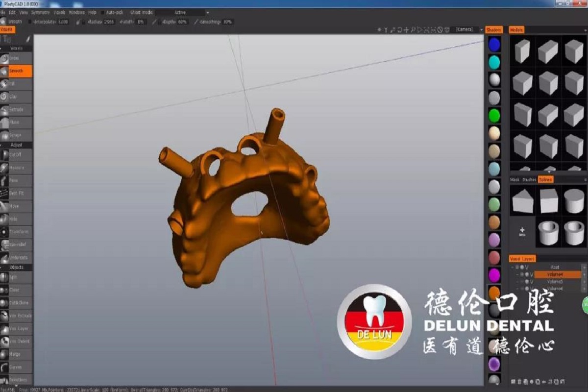Open the Transform tool
The width and height of the screenshot is (588, 392).
click(16, 231)
